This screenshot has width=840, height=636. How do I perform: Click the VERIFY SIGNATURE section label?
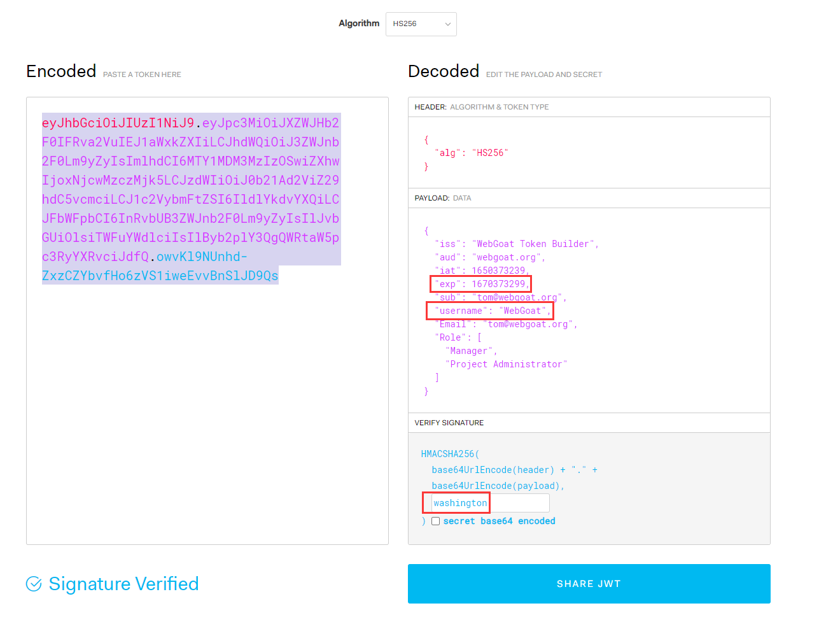click(x=449, y=423)
